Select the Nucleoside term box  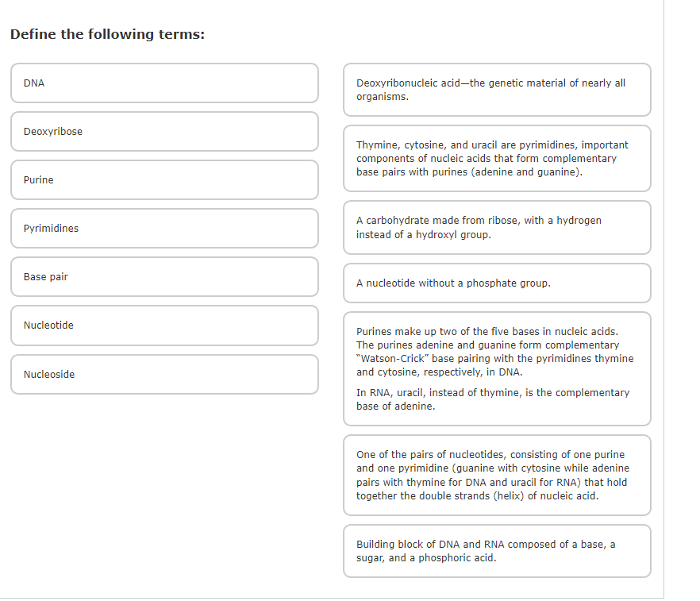(164, 374)
